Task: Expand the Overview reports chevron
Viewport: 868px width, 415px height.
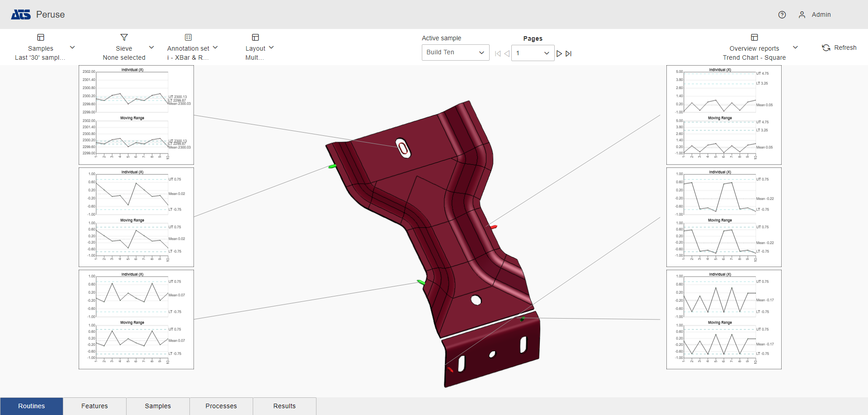Action: pos(795,48)
